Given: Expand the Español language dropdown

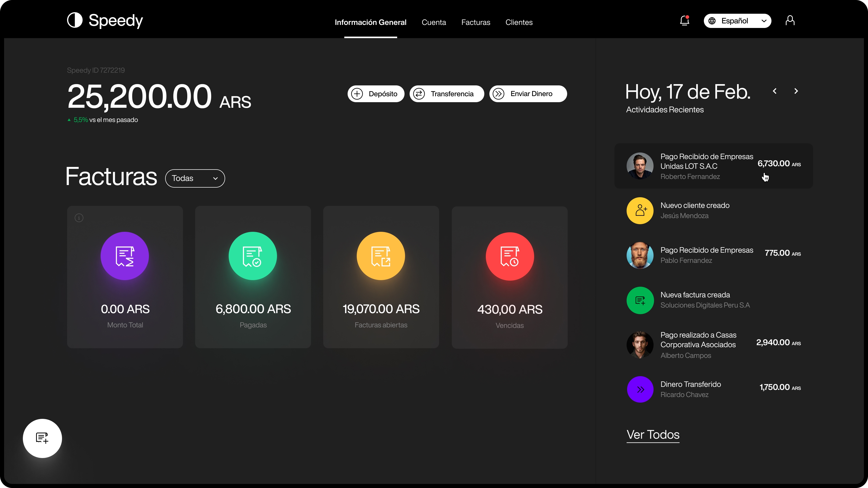Looking at the screenshot, I should coord(737,21).
